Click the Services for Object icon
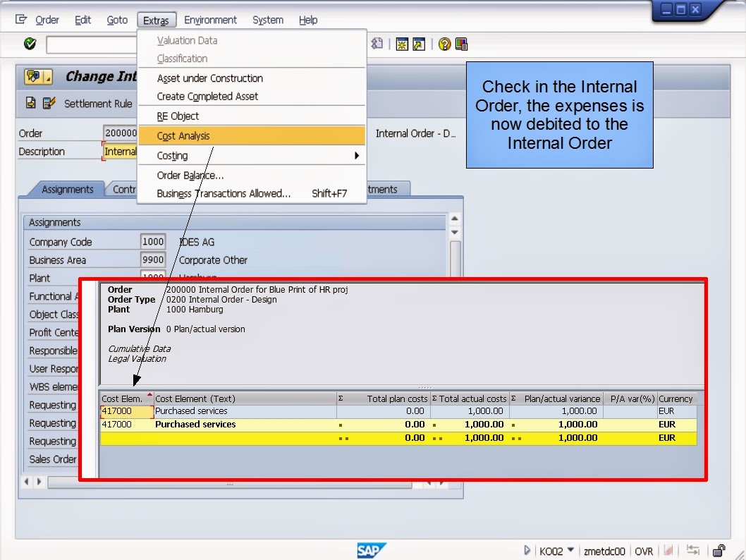 click(33, 77)
